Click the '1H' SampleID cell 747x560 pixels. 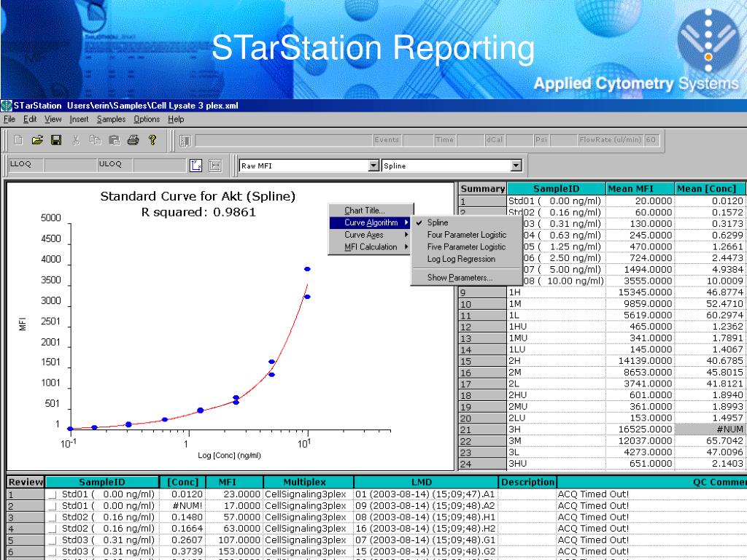pos(556,292)
